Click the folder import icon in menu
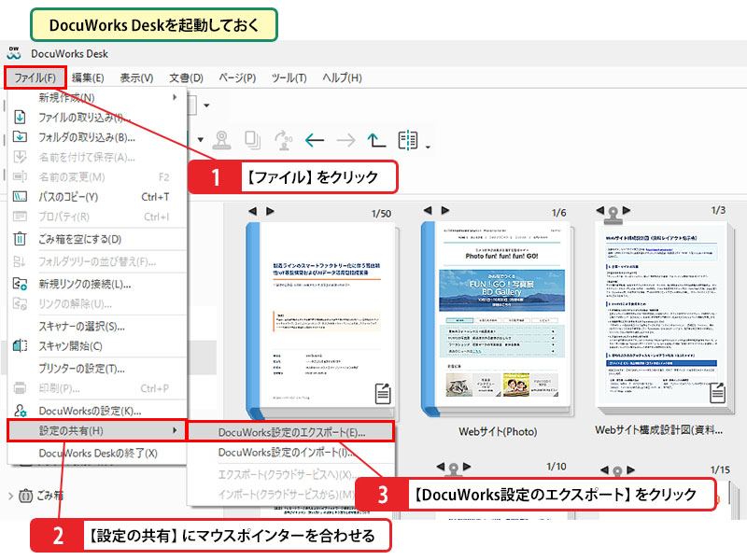Viewport: 747px width, 560px height. (x=20, y=136)
